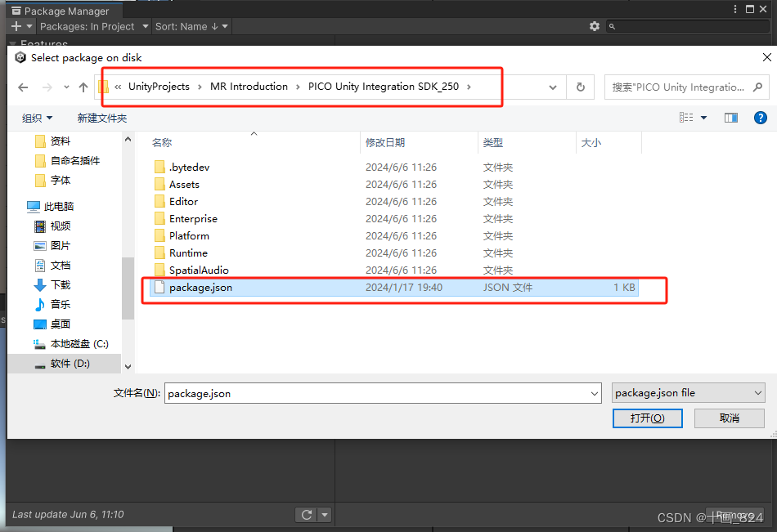Expand the filename combo box dropdown

[x=595, y=393]
